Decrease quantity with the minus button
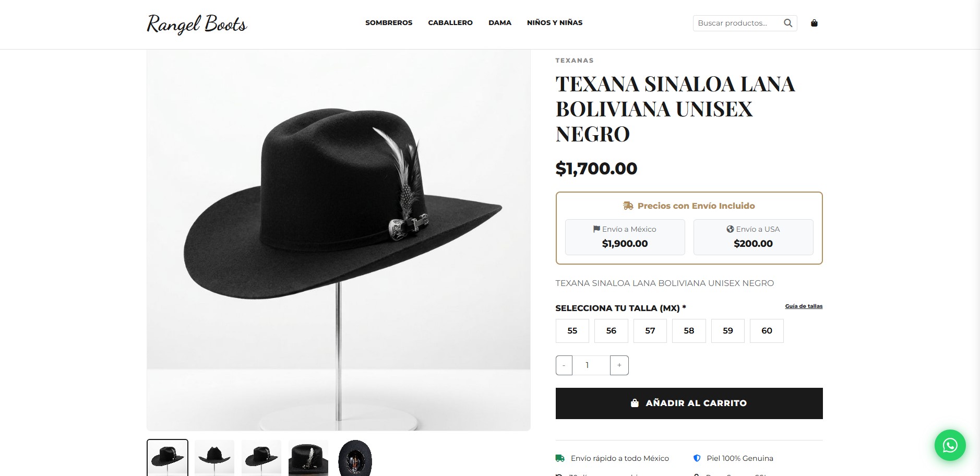980x476 pixels. pyautogui.click(x=564, y=365)
